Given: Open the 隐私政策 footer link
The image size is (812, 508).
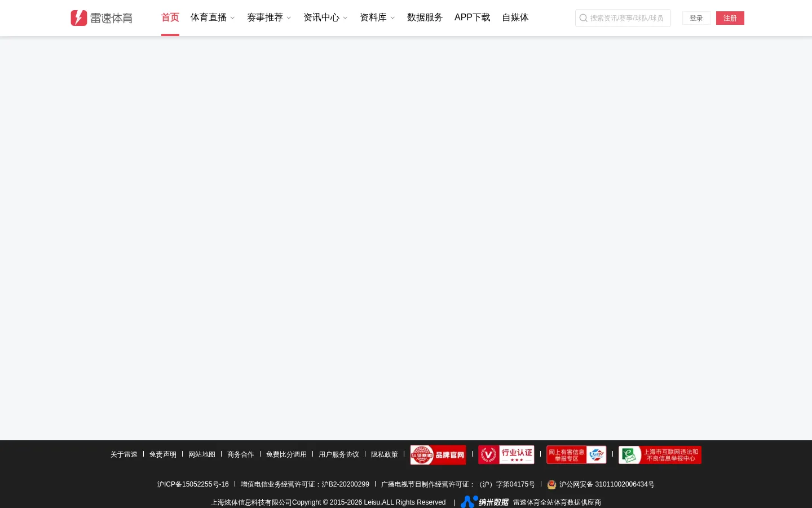Looking at the screenshot, I should tap(385, 454).
